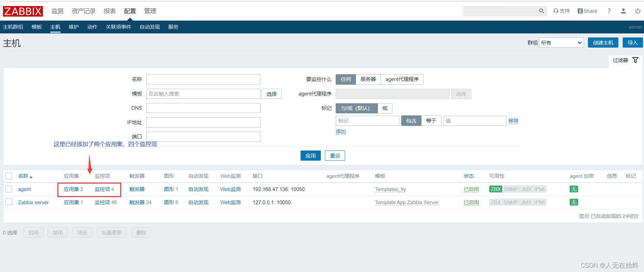Focus the 标记 tag name input
Viewport: 644px width, 272px height.
pyautogui.click(x=367, y=121)
